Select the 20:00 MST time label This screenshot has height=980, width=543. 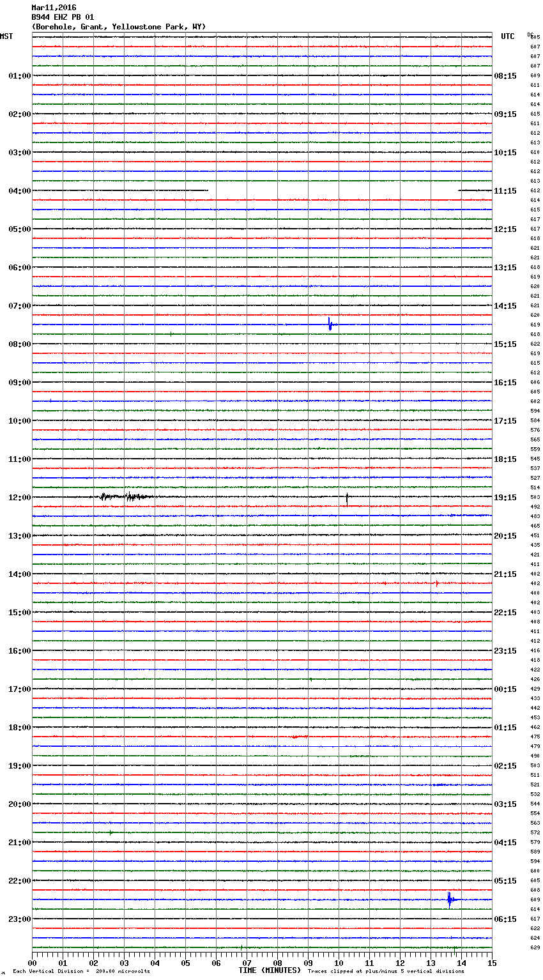tap(20, 804)
